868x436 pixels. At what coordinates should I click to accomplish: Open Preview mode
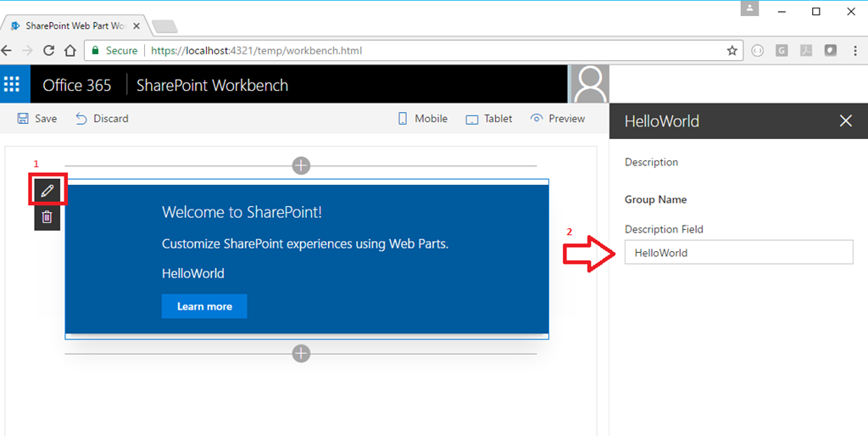[x=558, y=119]
